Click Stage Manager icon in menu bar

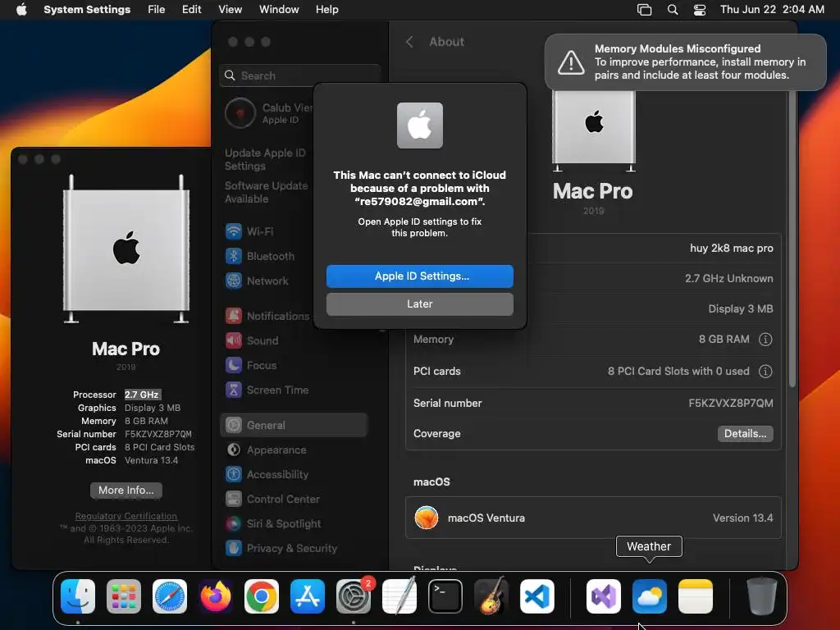click(644, 10)
